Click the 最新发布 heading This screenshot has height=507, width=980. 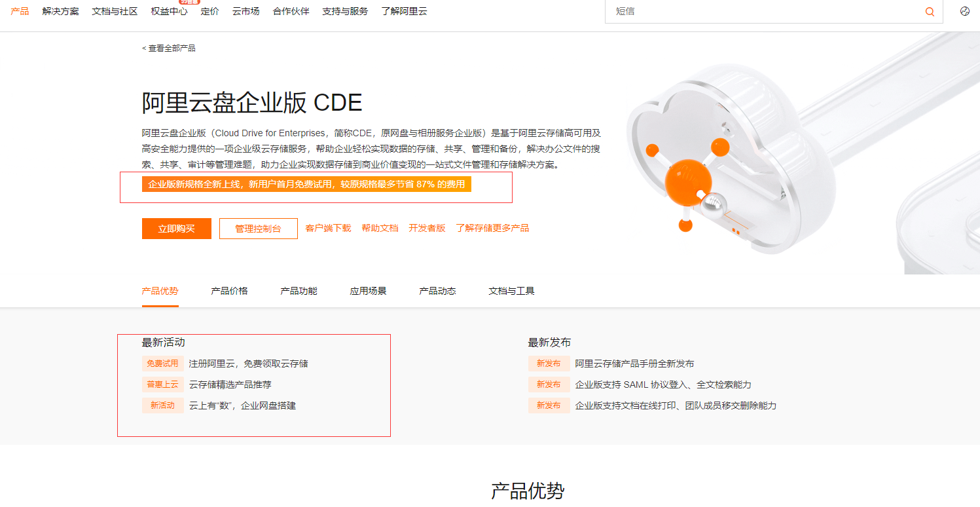tap(549, 343)
